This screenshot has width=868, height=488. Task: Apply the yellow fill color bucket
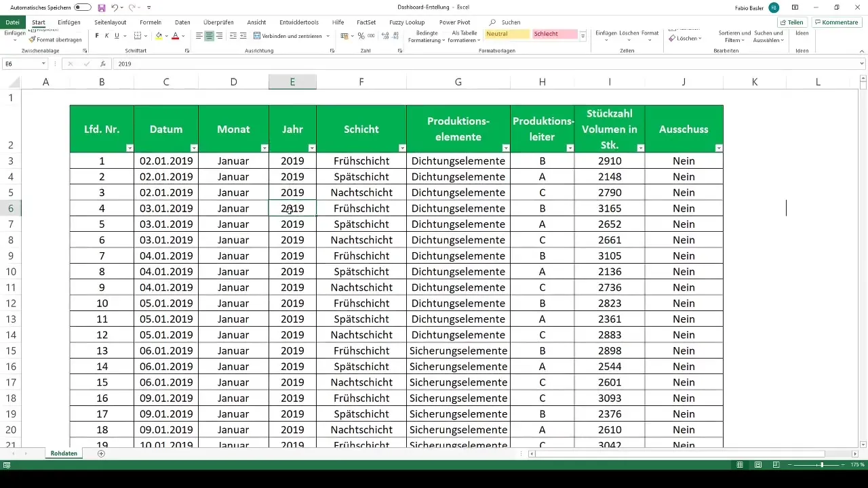[x=159, y=36]
